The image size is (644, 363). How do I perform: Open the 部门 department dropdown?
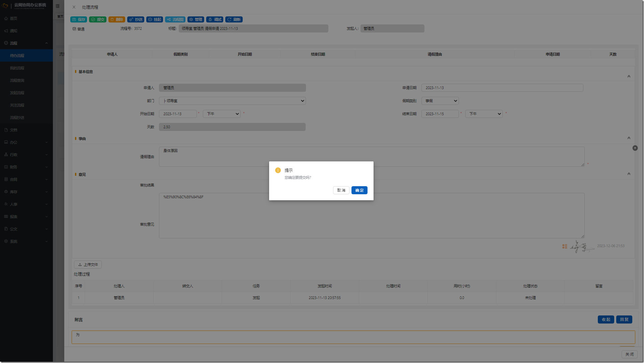[232, 101]
